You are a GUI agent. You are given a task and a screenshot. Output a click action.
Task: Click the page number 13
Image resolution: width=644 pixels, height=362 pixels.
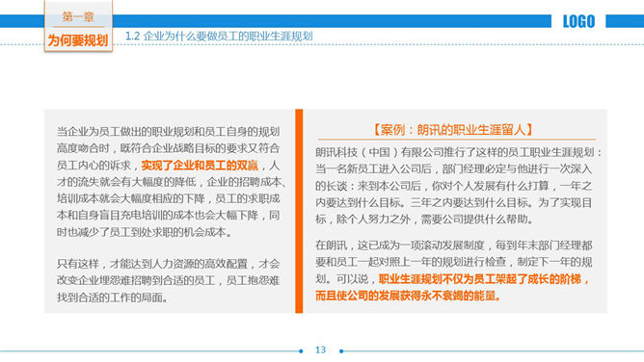coord(320,349)
